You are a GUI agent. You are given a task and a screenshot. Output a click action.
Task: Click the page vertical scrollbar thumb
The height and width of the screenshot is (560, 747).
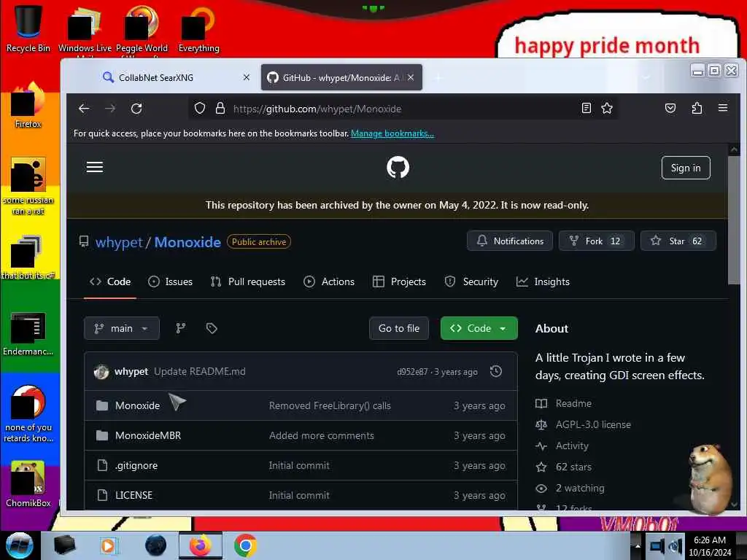pos(734,220)
